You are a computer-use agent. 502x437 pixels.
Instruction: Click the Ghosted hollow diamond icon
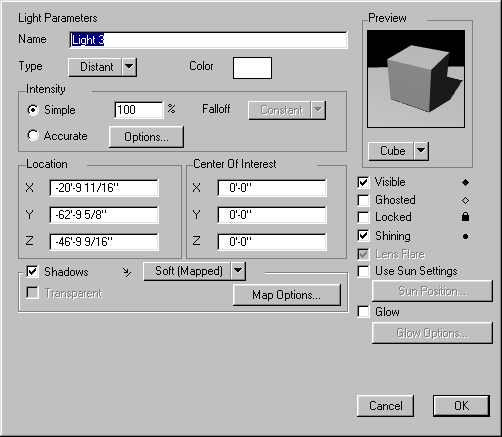click(x=465, y=200)
